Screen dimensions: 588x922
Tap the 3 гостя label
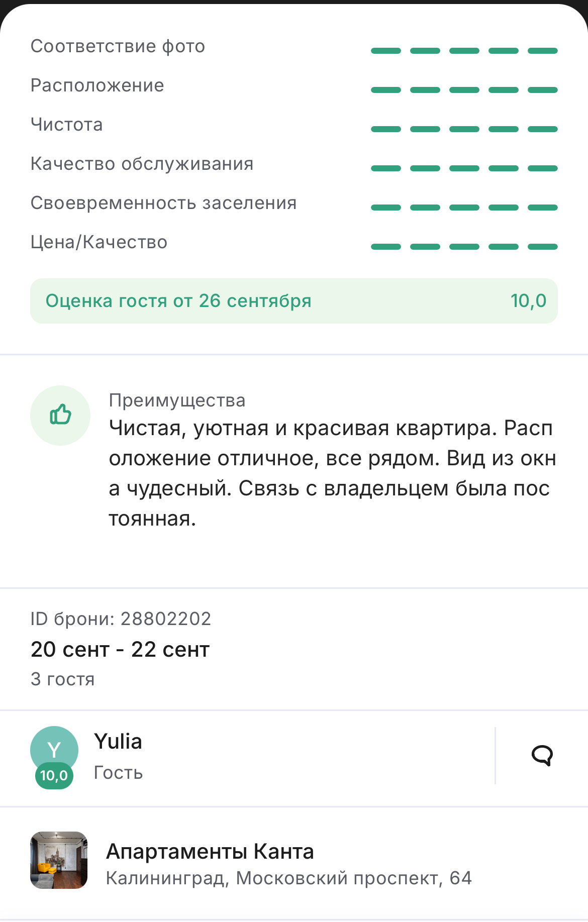63,679
